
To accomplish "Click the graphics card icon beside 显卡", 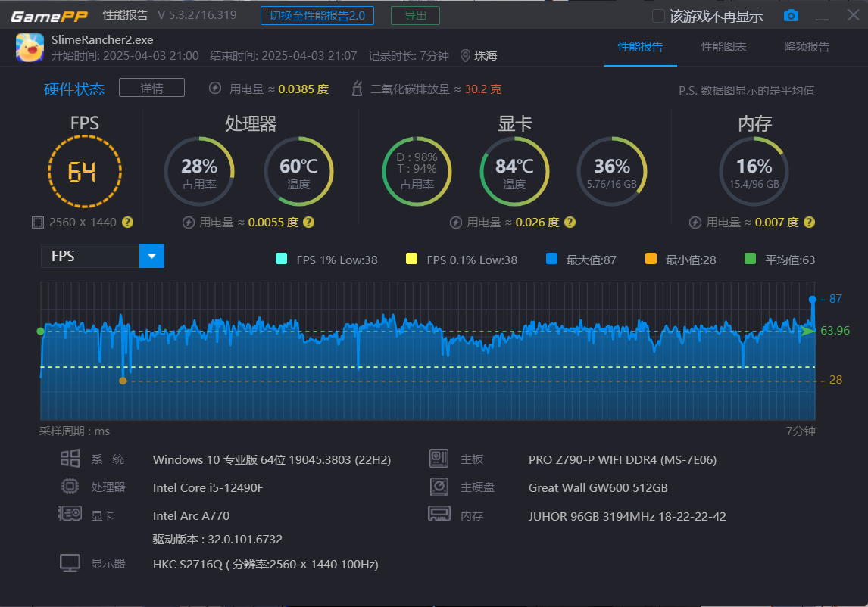I will pyautogui.click(x=70, y=514).
